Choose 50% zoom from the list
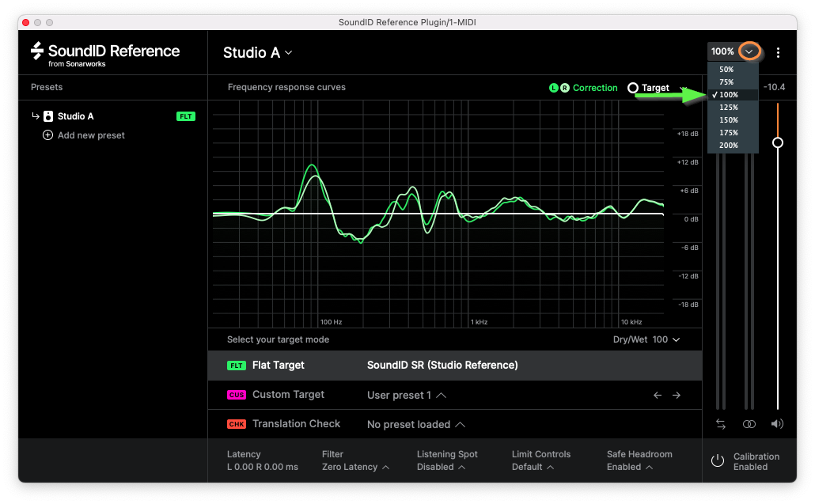 733,69
